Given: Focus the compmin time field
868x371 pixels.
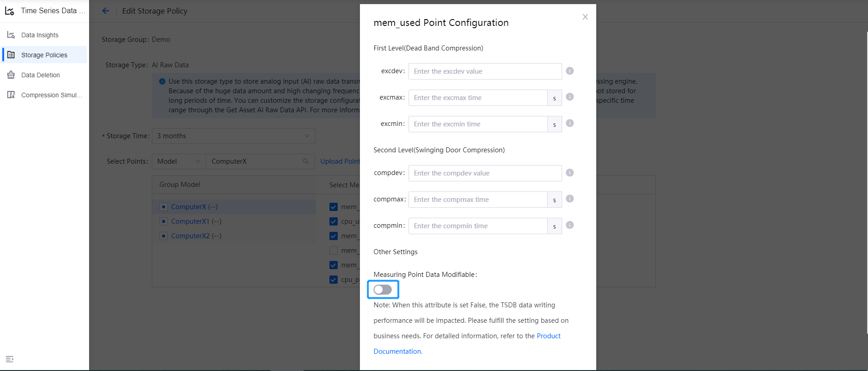Looking at the screenshot, I should pyautogui.click(x=478, y=226).
